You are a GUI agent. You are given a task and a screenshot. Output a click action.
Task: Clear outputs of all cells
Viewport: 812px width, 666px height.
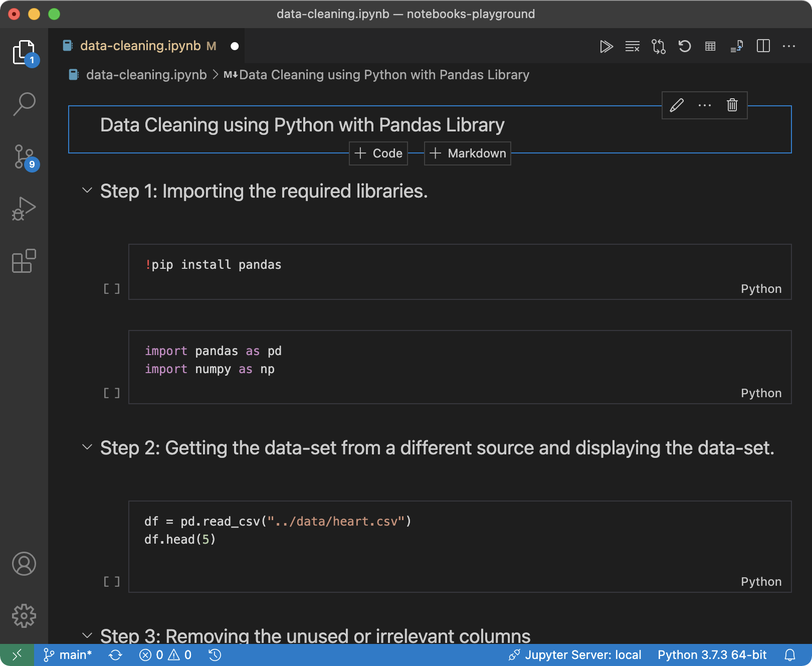tap(632, 47)
